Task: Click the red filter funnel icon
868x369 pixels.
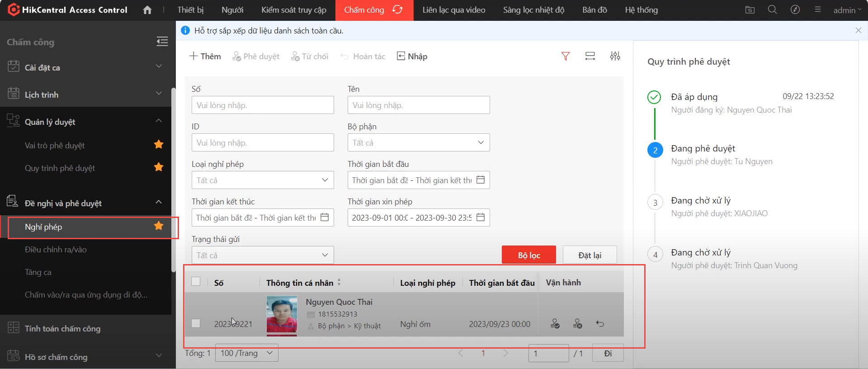Action: (565, 56)
